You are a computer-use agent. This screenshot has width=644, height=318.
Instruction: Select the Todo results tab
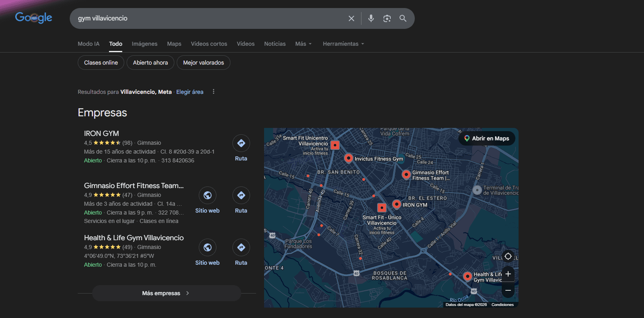click(116, 44)
